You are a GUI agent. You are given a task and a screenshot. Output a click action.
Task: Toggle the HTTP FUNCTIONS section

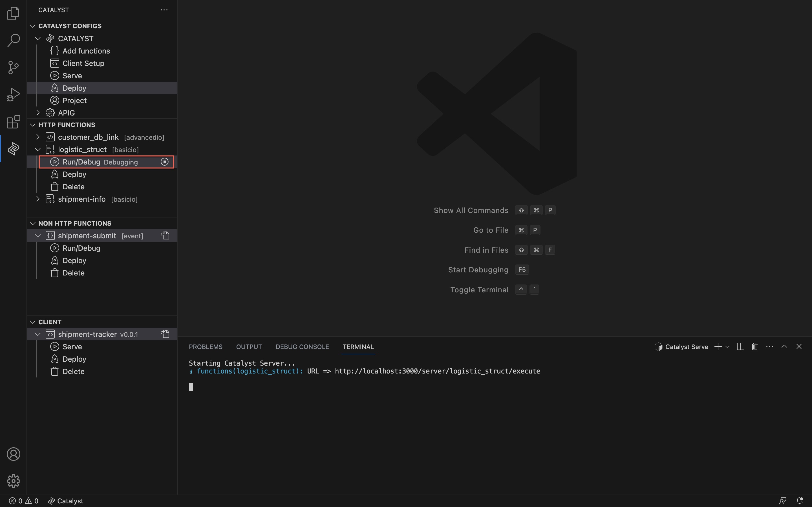tap(33, 125)
